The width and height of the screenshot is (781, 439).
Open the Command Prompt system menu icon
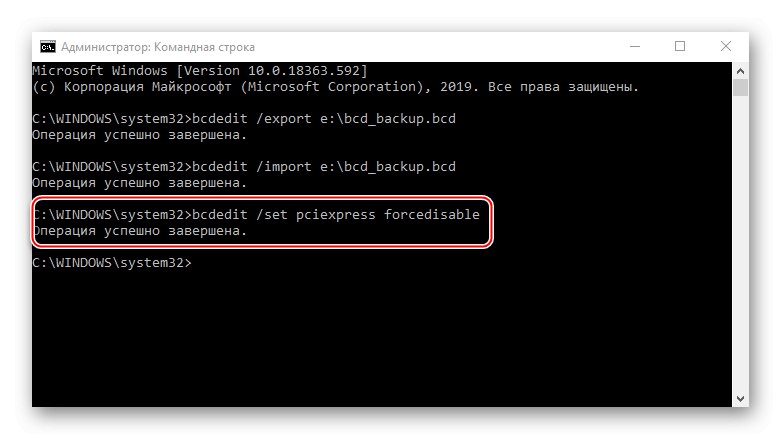(x=47, y=46)
